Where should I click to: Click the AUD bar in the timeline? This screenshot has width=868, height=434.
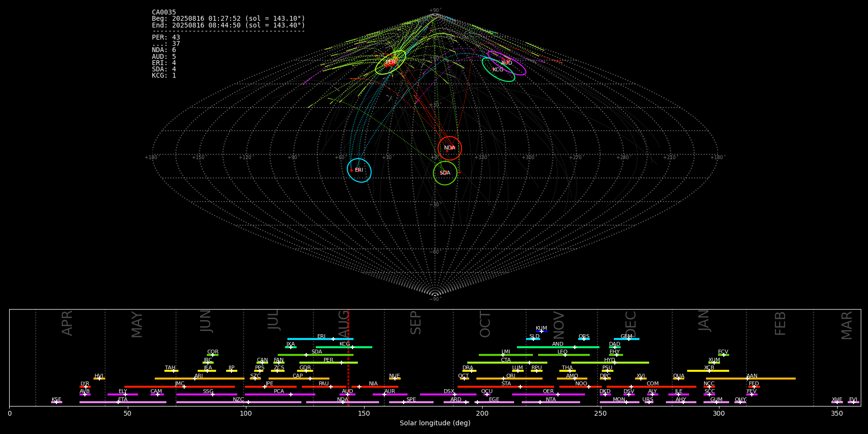(x=347, y=394)
